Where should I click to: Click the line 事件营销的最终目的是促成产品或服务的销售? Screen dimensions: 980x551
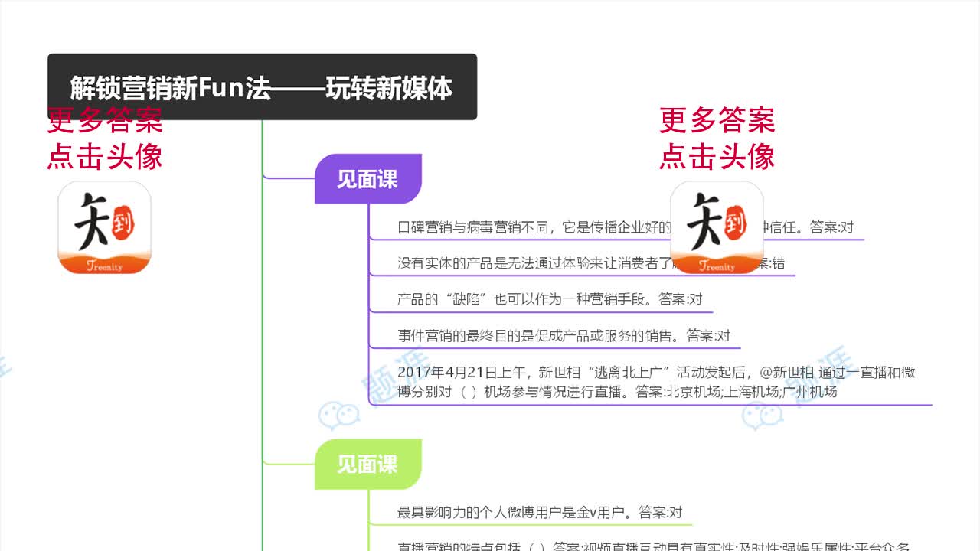563,335
